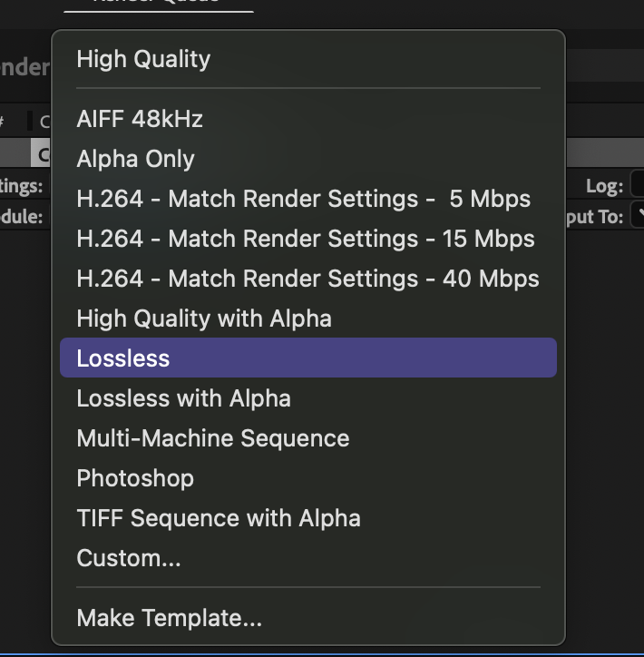Open Custom... output module settings

[308, 558]
